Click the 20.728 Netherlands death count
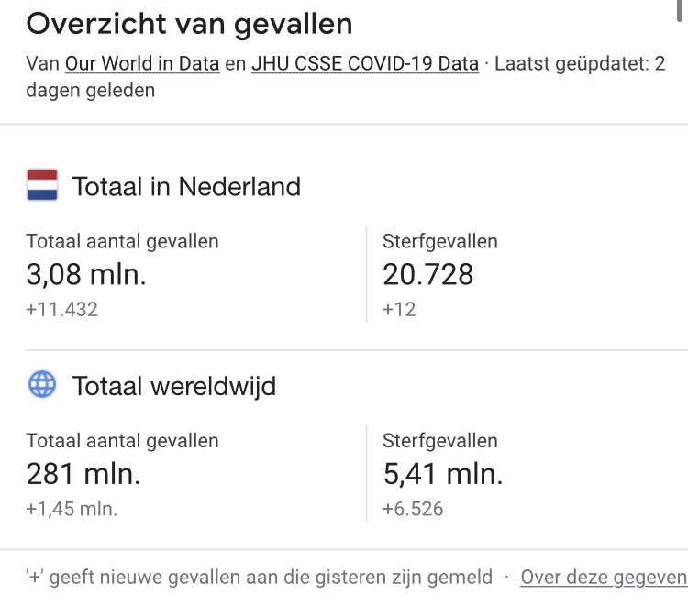This screenshot has width=688, height=616. click(427, 274)
